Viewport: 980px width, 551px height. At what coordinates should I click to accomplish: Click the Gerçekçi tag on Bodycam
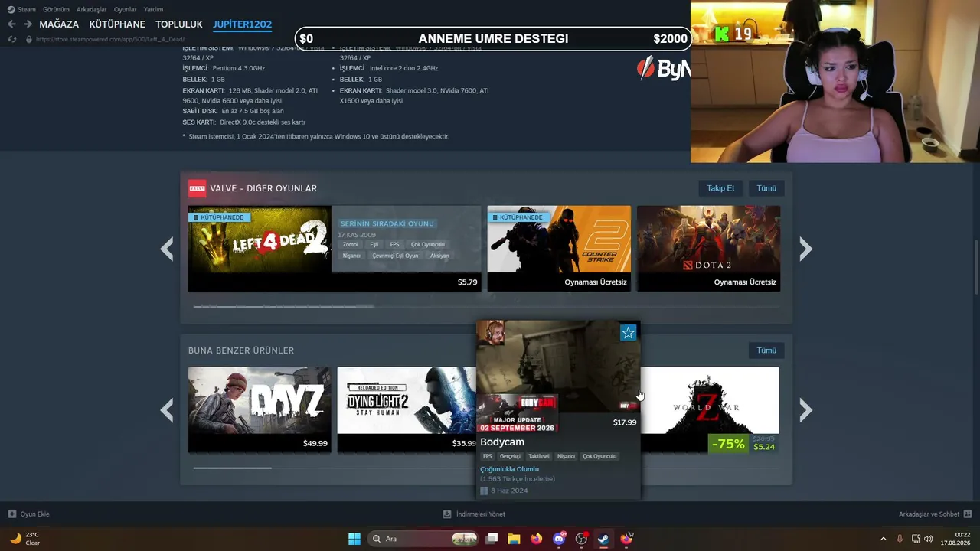coord(510,456)
